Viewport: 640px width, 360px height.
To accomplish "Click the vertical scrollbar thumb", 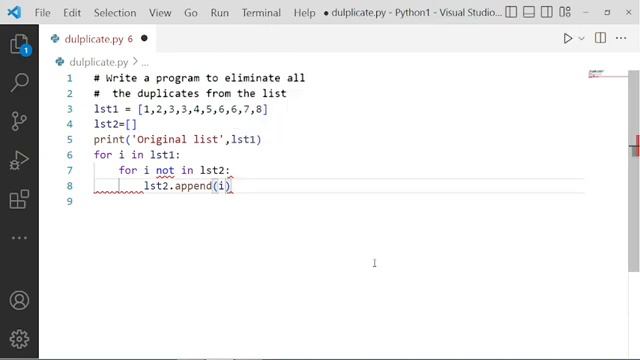I will pyautogui.click(x=633, y=171).
